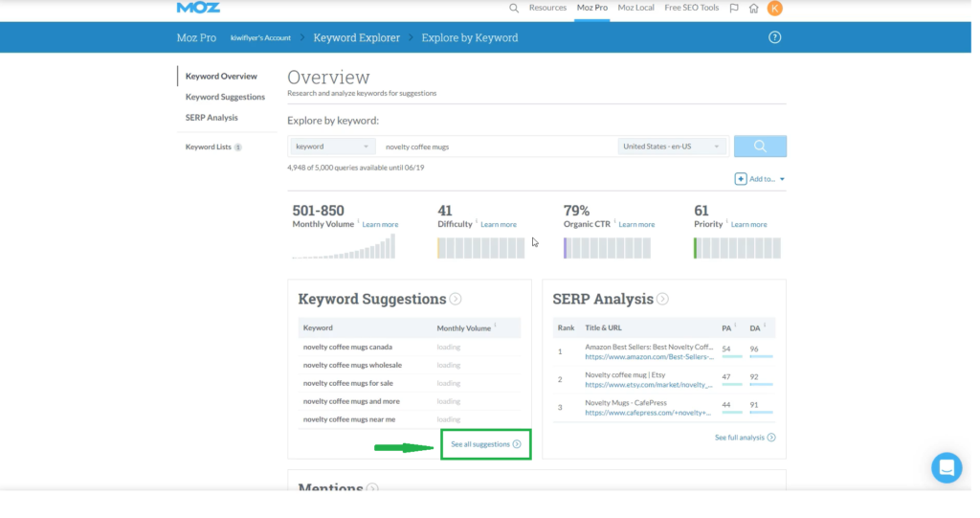Click the flag notifications icon
The image size is (980, 518).
734,8
